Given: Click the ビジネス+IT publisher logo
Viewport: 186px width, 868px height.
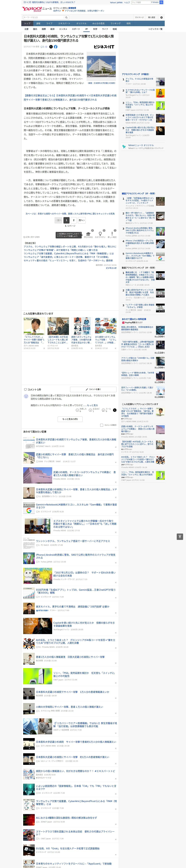Looking at the screenshot, I should [104, 47].
